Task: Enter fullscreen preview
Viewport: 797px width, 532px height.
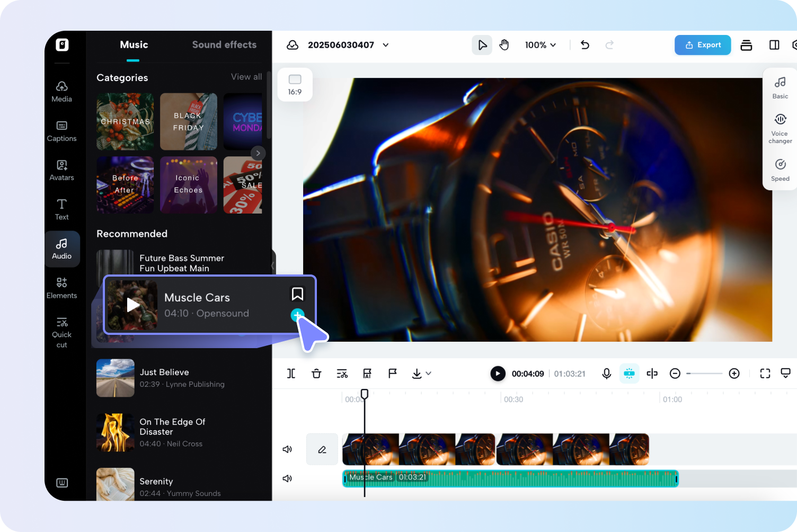Action: coord(765,374)
